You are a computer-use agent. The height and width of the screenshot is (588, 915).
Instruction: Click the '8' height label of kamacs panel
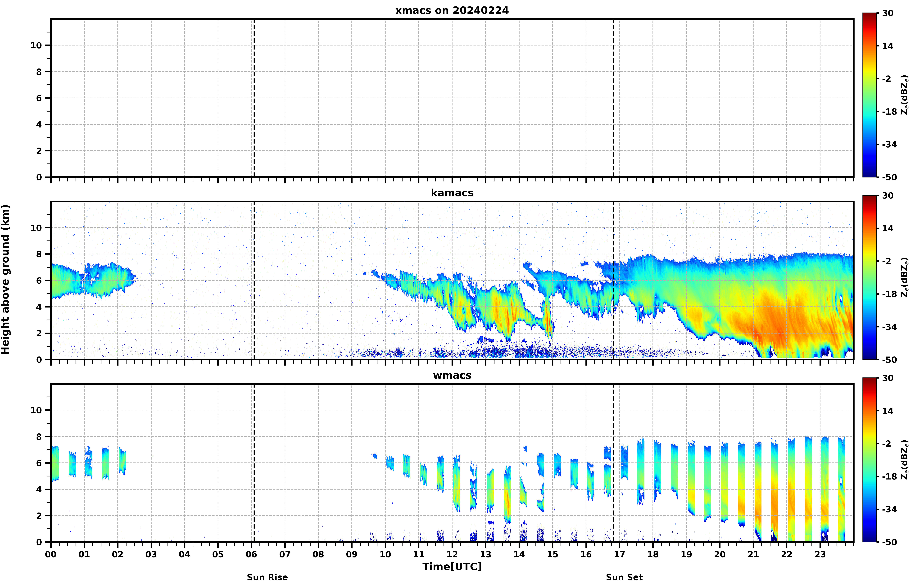(x=39, y=254)
